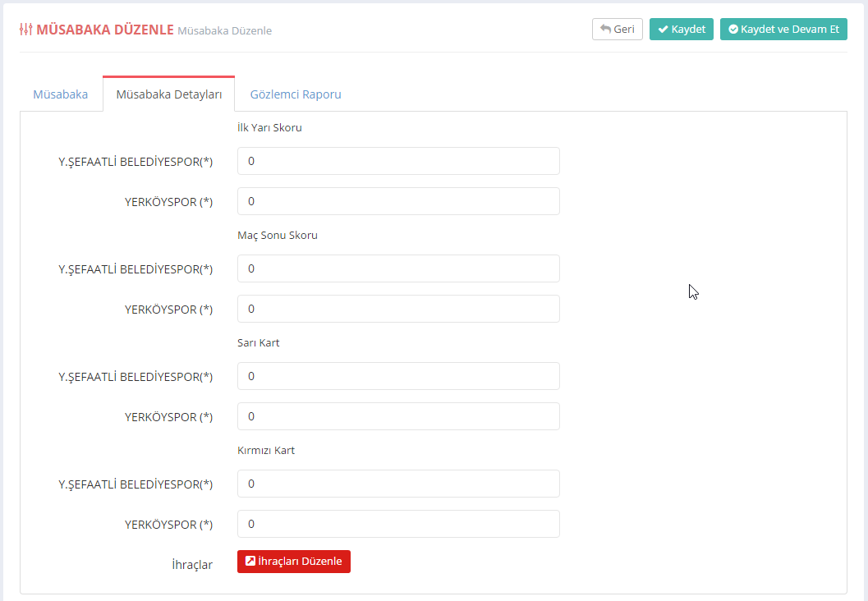868x601 pixels.
Task: Click the gray Müsabaka Düzenle subtitle text
Action: [x=224, y=30]
